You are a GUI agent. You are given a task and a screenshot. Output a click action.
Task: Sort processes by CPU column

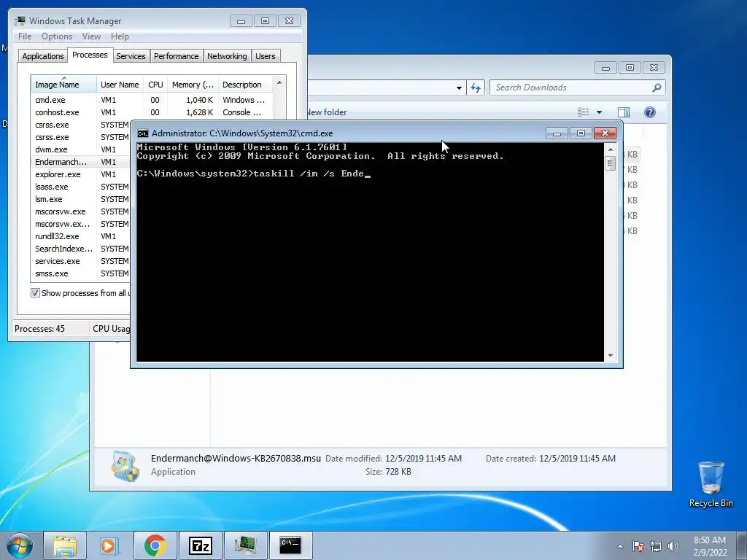click(x=155, y=85)
